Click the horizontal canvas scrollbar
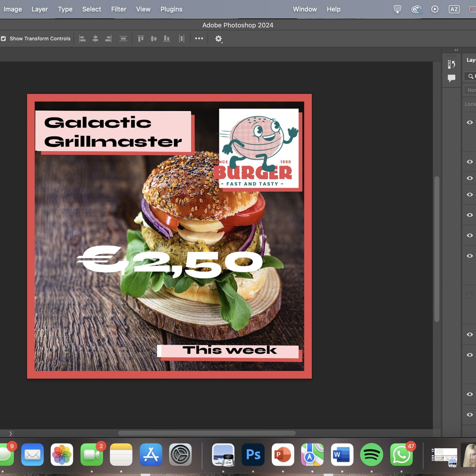 (207, 433)
